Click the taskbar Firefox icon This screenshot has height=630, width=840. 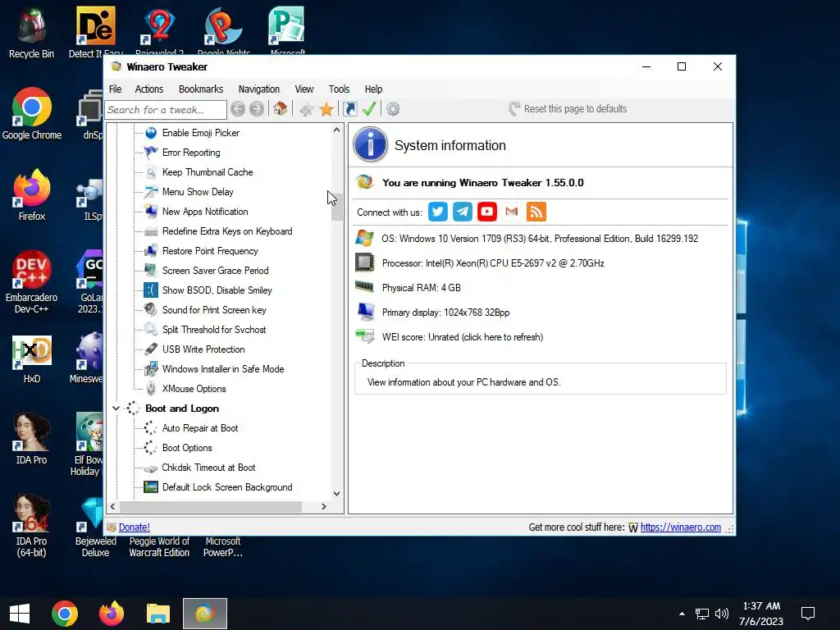[x=112, y=614]
